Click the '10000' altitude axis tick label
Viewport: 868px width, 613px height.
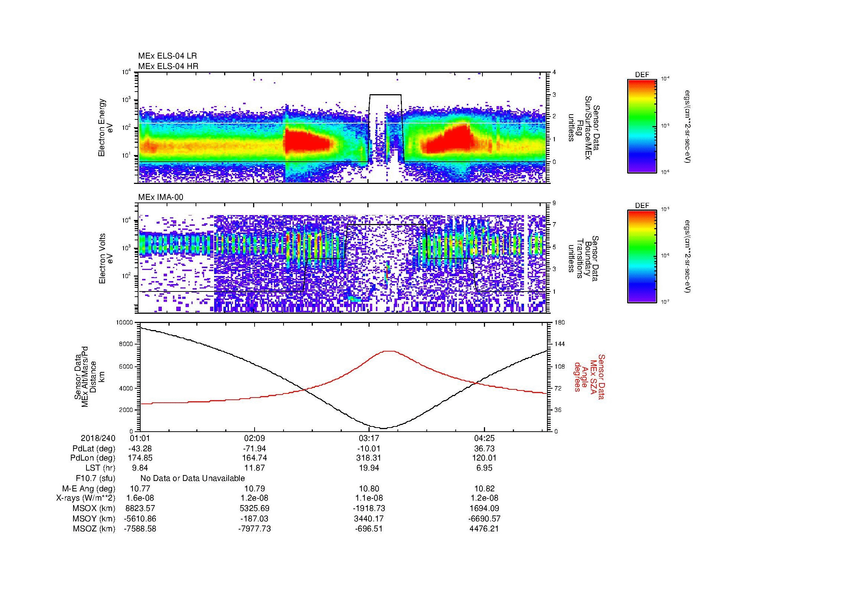coord(125,323)
